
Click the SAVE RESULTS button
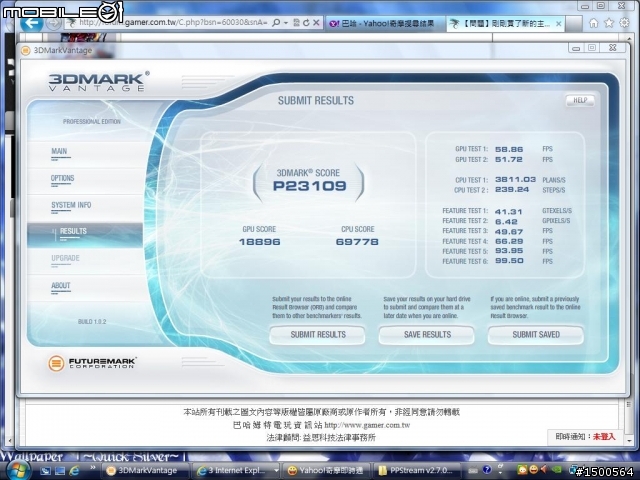coord(427,335)
